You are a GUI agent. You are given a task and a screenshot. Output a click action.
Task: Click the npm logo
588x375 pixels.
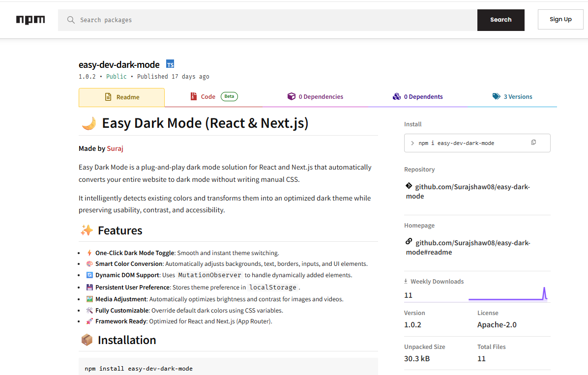point(30,20)
